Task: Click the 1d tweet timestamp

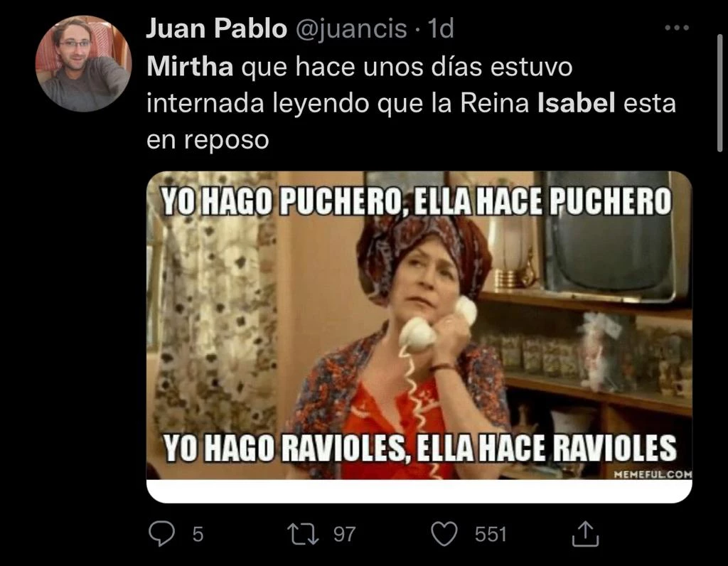Action: click(440, 28)
